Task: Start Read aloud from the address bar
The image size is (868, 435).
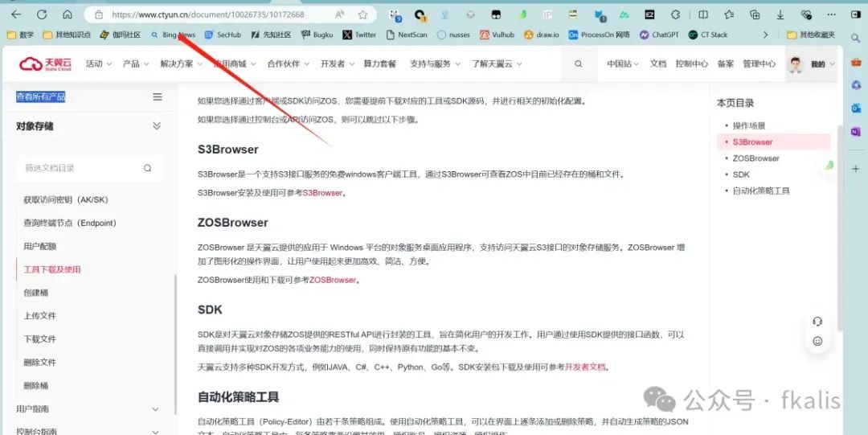Action: [x=340, y=15]
